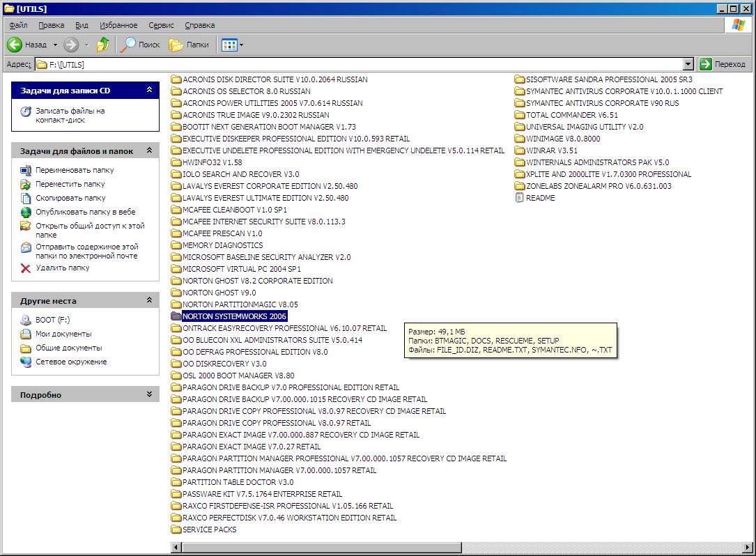Click the address field showing F:\[UTILS]

tap(360, 64)
